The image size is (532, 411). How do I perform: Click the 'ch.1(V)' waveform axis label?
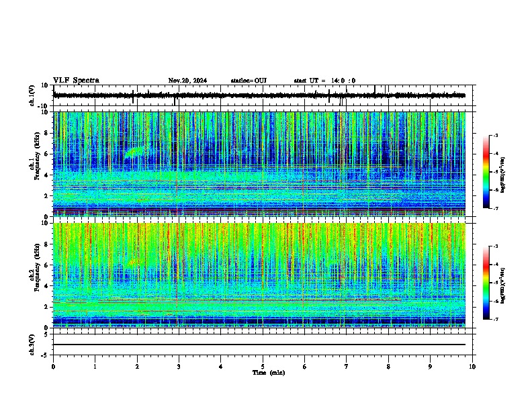tap(32, 95)
